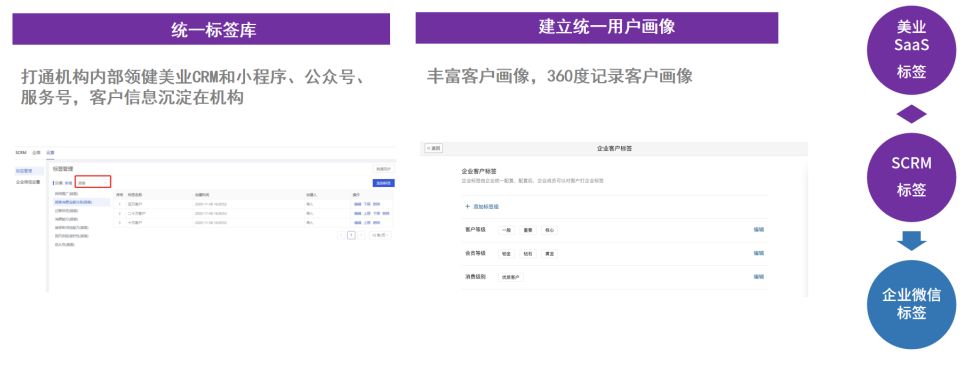Select the 优质客户 tag chip
The height and width of the screenshot is (367, 976).
[511, 277]
